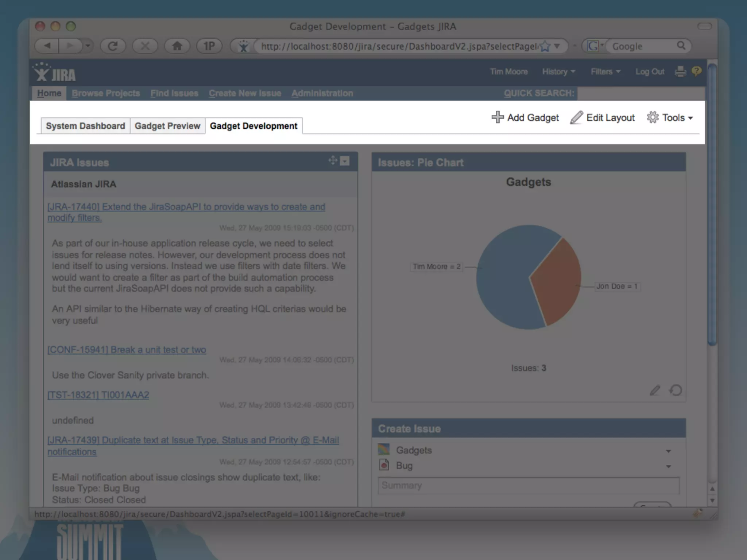
Task: Click the Atlassian JIRA feed heading
Action: click(84, 184)
